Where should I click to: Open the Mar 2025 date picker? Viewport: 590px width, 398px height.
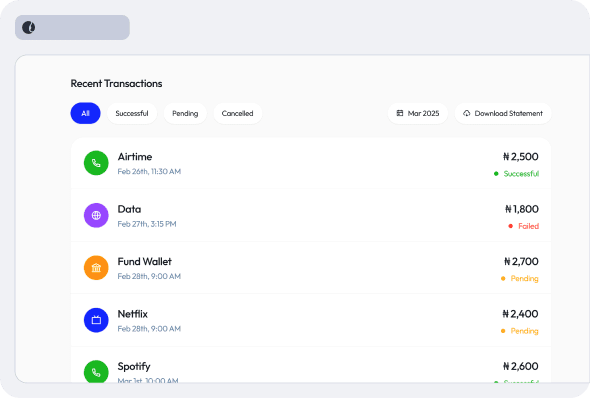coord(418,113)
